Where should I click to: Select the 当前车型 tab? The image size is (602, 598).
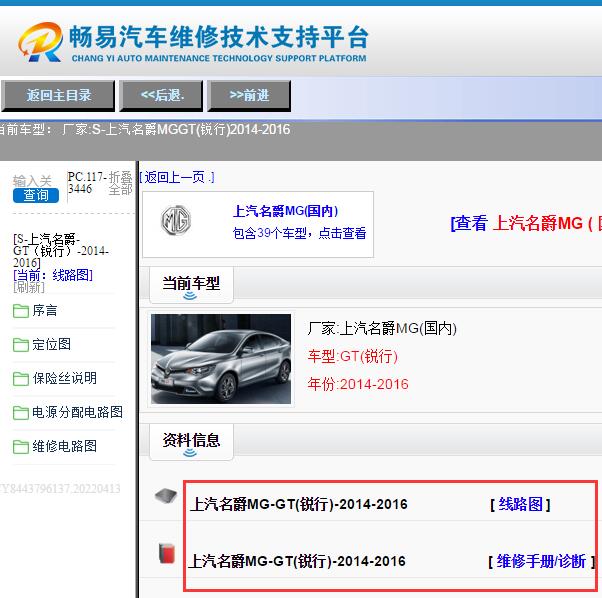191,285
